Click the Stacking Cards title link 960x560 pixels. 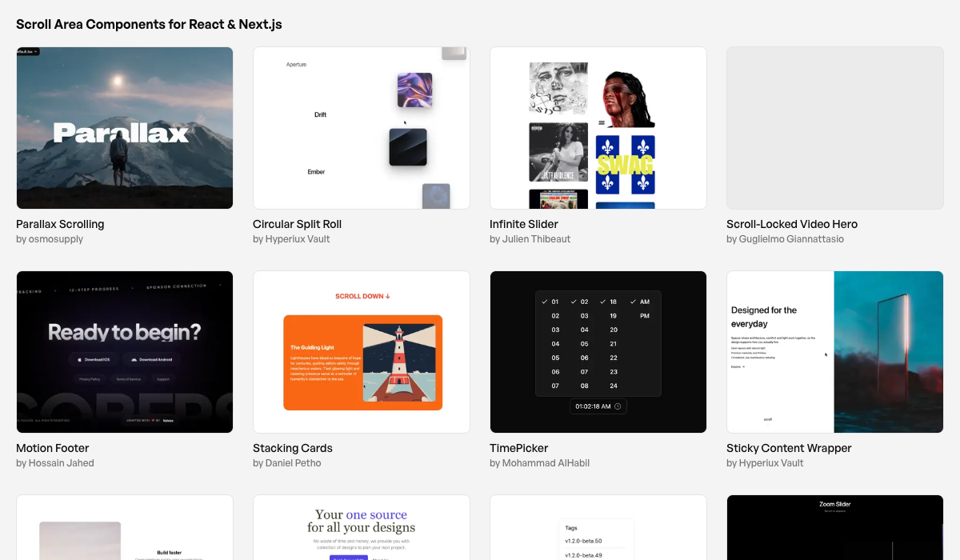[293, 448]
